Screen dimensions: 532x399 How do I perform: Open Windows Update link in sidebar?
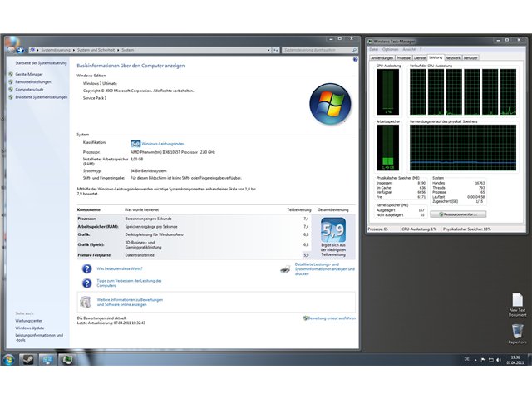tap(30, 328)
